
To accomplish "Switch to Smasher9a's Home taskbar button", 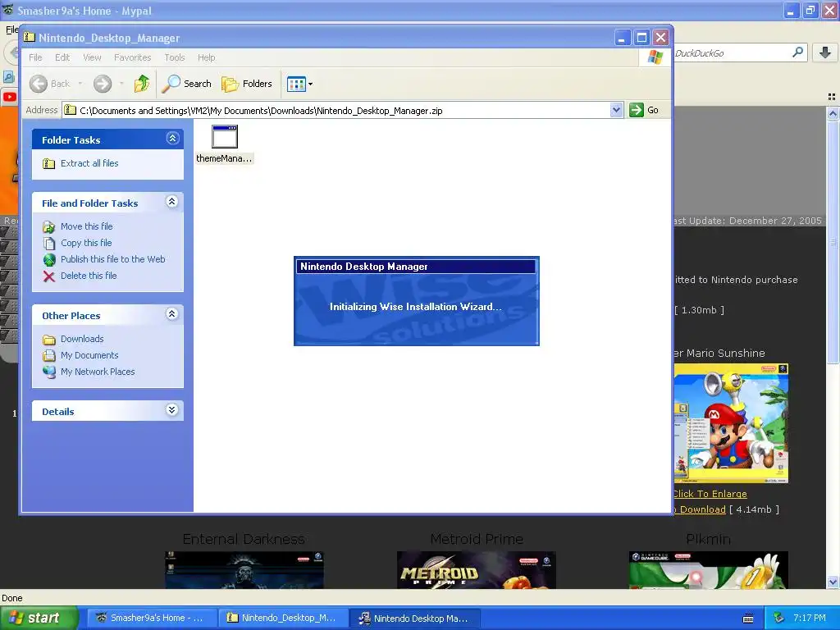I will [151, 619].
